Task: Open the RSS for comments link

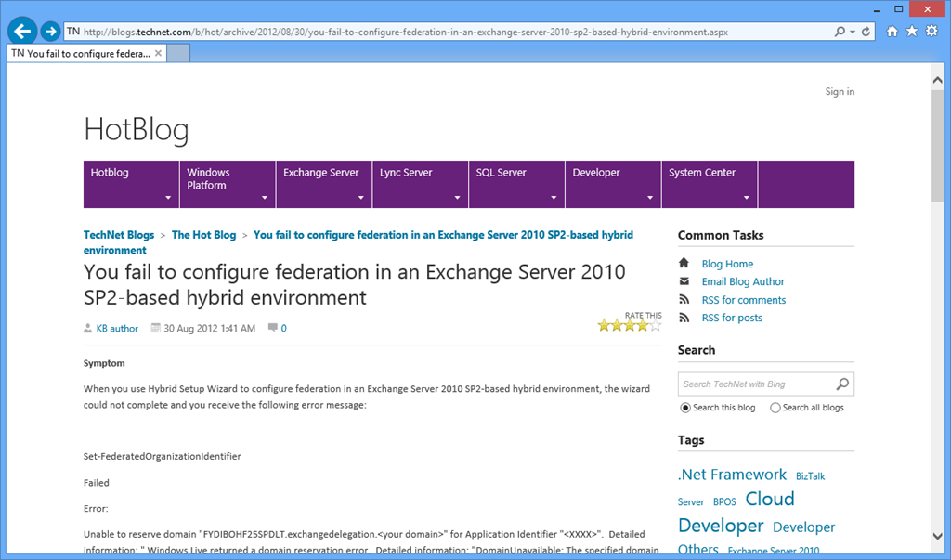Action: (x=744, y=300)
